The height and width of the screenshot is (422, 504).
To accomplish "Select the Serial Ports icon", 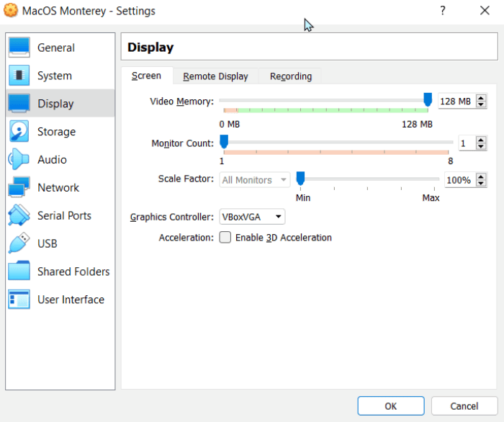I will click(x=19, y=215).
